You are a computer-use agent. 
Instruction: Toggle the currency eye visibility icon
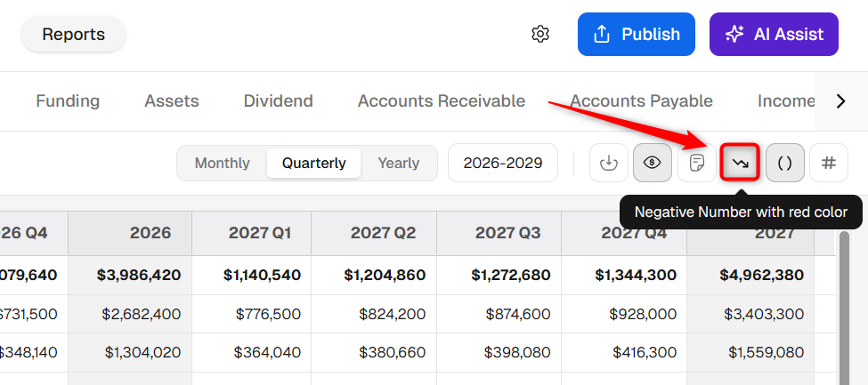click(x=653, y=163)
